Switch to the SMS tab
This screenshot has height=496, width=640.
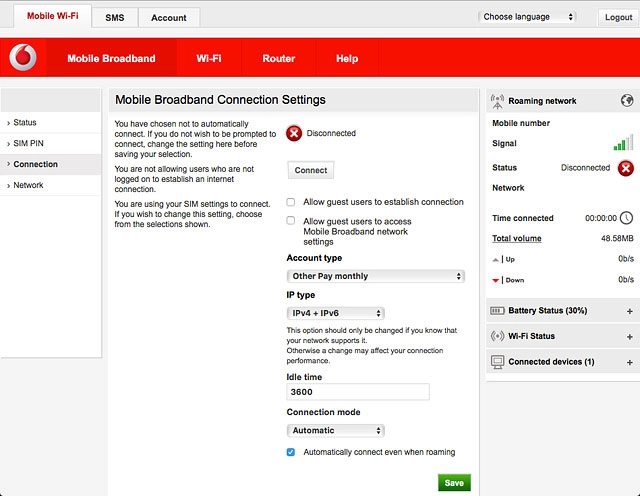[114, 18]
